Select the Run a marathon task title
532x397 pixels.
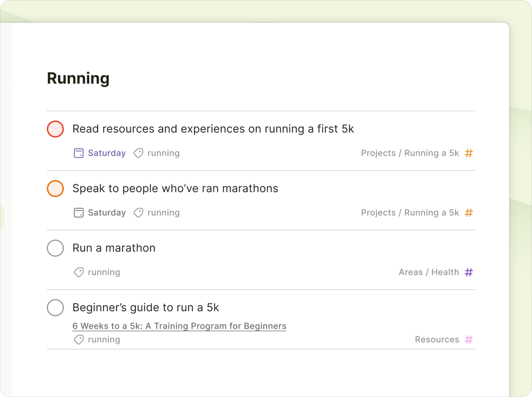114,248
